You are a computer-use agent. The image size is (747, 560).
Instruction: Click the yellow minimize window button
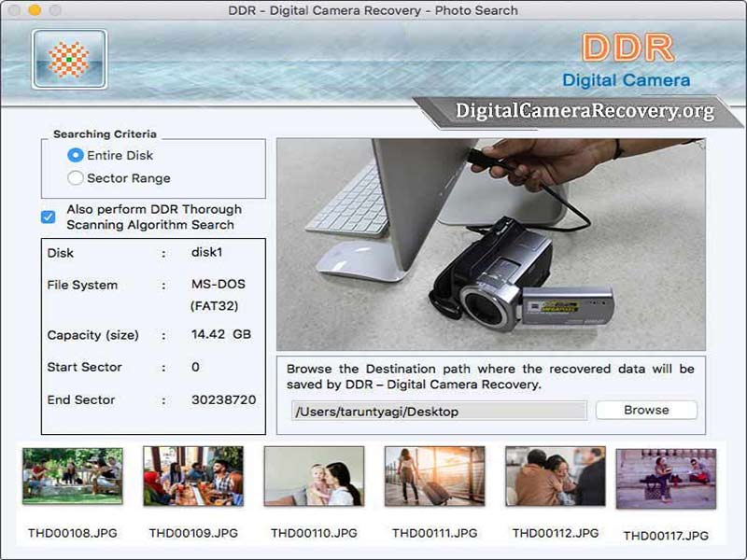35,10
